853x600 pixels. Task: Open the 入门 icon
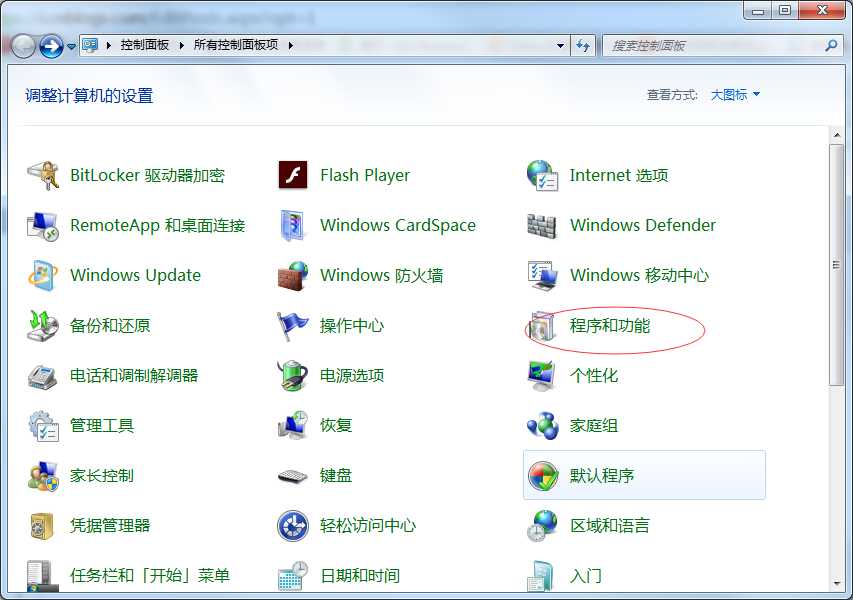coord(542,576)
